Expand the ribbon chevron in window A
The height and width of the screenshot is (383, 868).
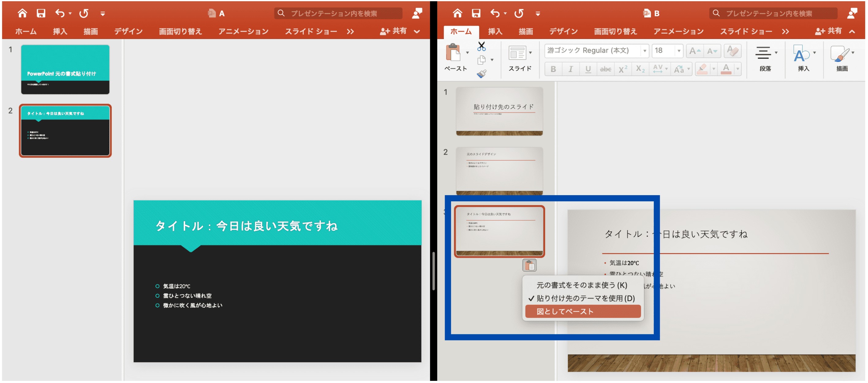pyautogui.click(x=417, y=31)
